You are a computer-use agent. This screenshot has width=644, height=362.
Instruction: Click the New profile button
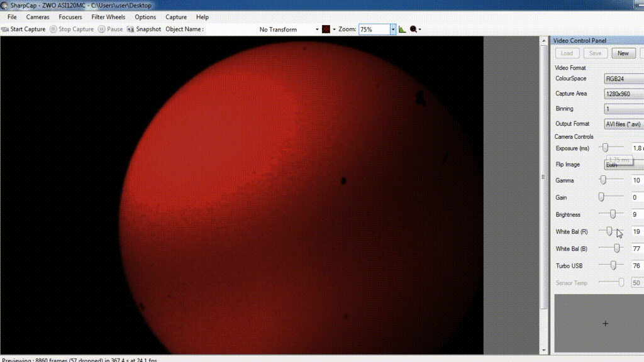pos(623,53)
